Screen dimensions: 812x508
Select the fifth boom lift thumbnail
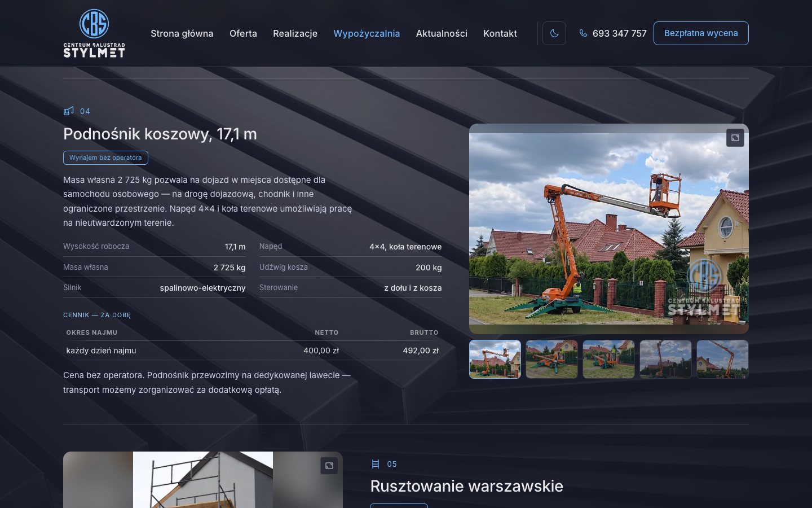click(x=722, y=359)
